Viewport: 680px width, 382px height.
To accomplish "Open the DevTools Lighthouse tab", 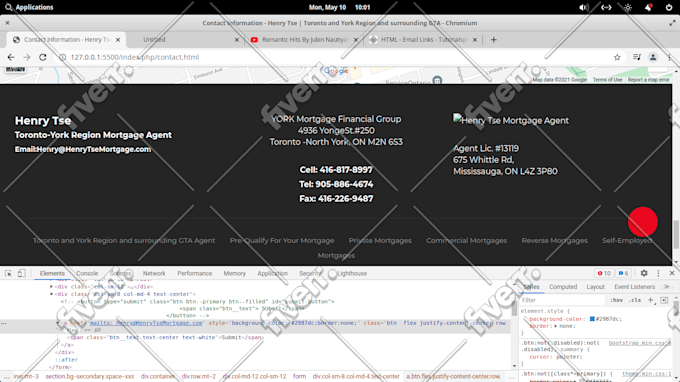I will [x=352, y=274].
